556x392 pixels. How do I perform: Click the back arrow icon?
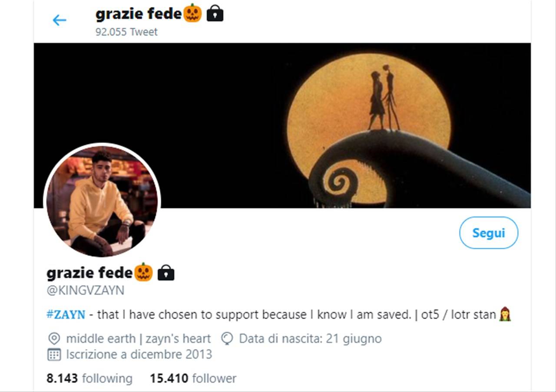(x=59, y=20)
